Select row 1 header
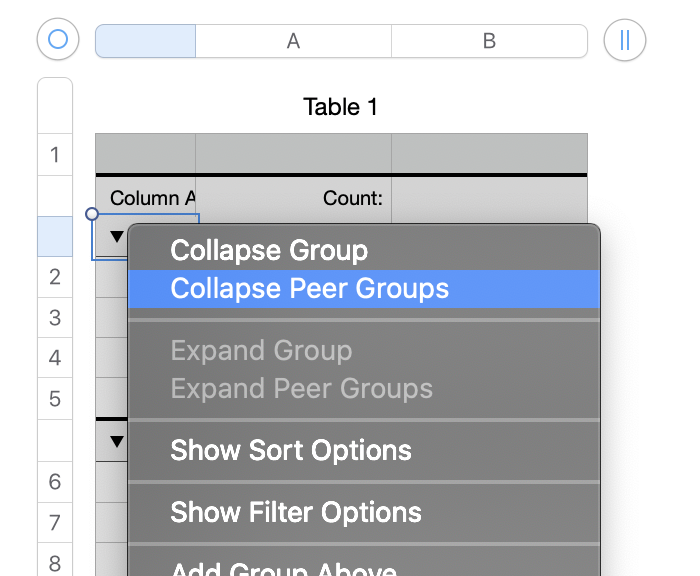Screen dimensions: 700x576 coord(55,155)
